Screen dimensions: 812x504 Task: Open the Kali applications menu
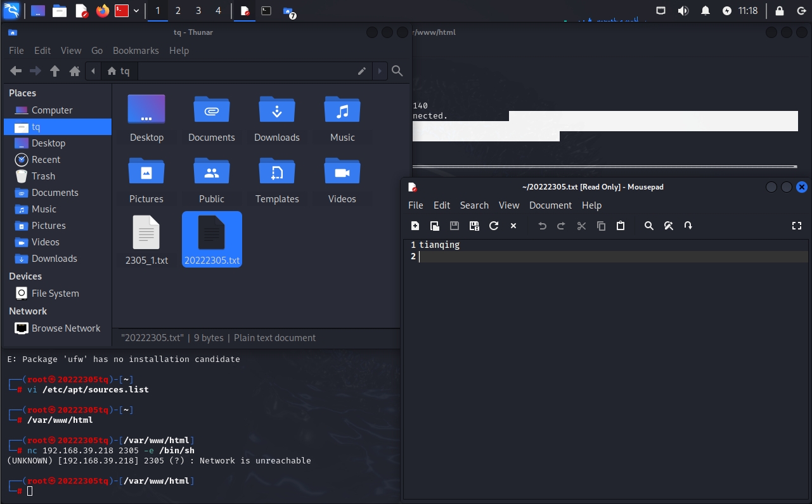[11, 11]
